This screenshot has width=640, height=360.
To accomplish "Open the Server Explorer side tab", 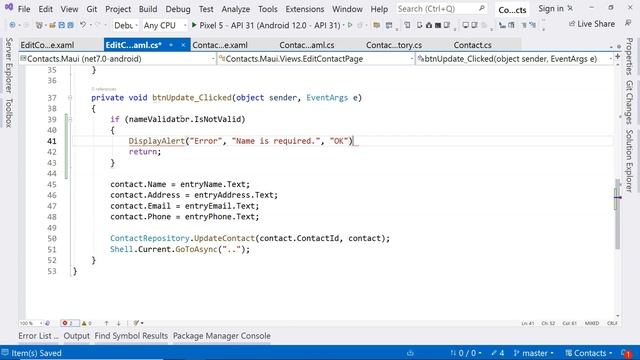I will click(x=9, y=65).
